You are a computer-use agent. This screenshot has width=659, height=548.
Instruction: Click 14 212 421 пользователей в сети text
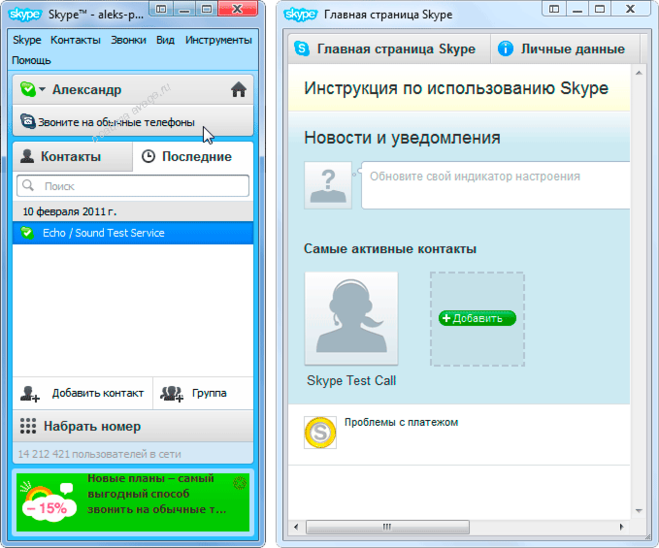[100, 454]
